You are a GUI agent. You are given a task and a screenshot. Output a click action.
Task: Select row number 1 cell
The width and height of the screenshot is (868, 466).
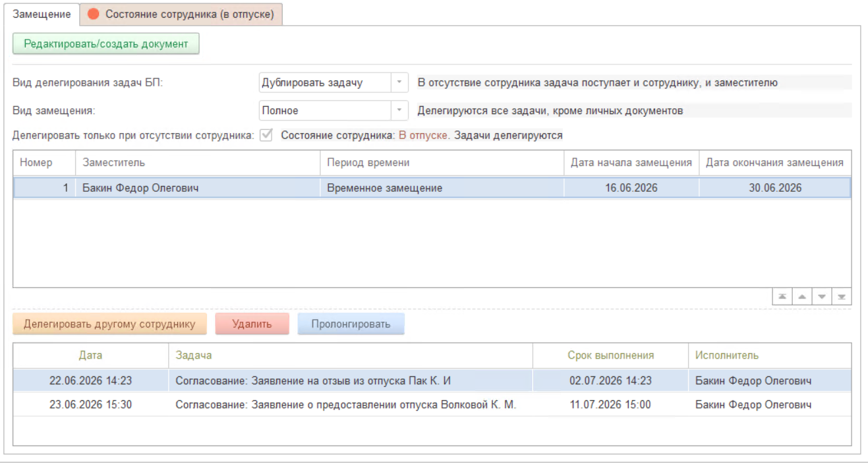[x=44, y=188]
